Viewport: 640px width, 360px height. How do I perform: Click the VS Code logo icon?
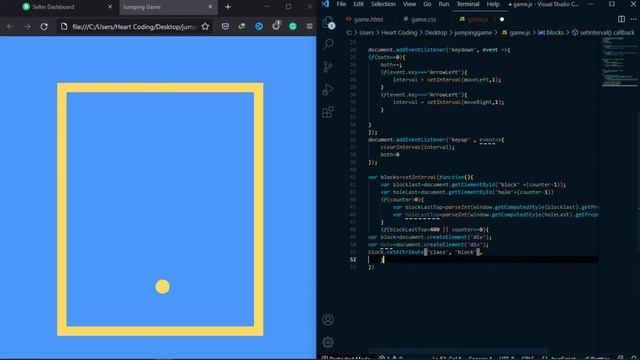(x=325, y=4)
